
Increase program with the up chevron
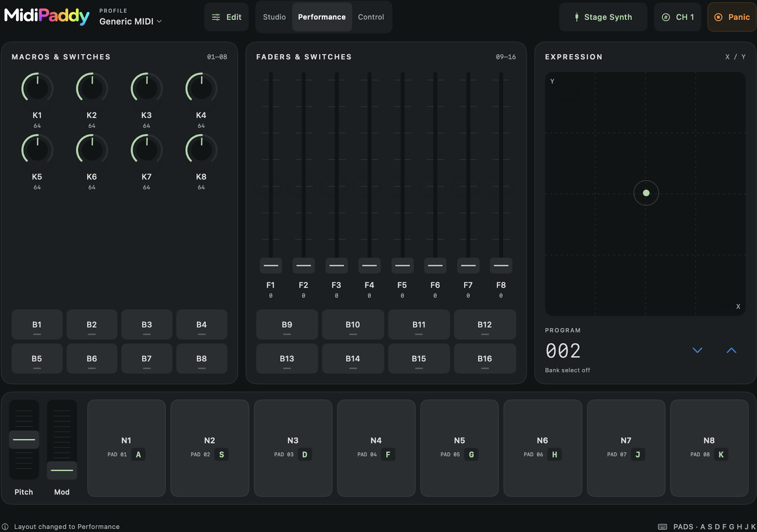tap(731, 351)
